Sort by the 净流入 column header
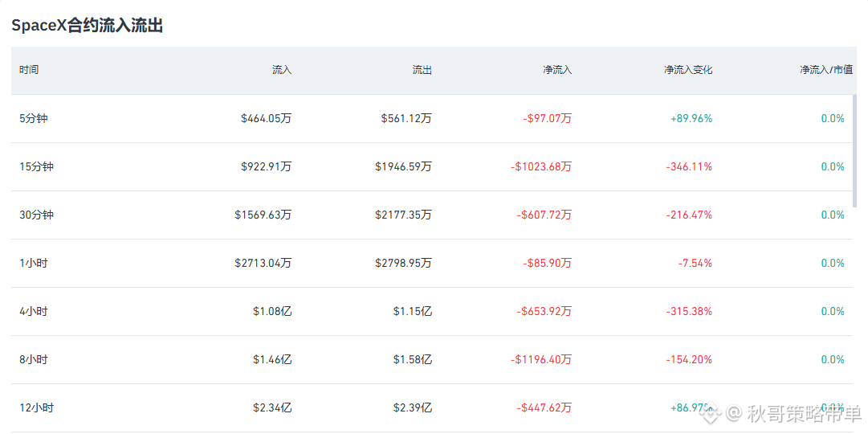The image size is (868, 434). point(557,71)
